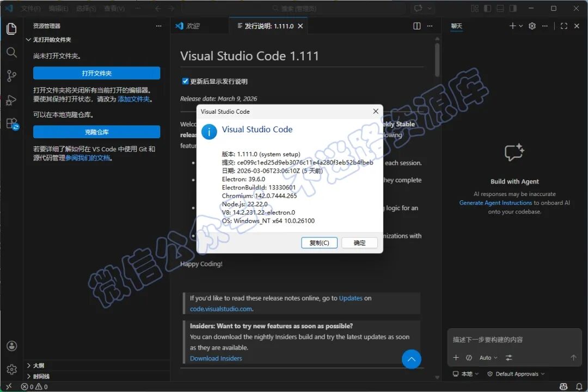The image size is (588, 392).
Task: Click the Open Folder button
Action: point(97,73)
